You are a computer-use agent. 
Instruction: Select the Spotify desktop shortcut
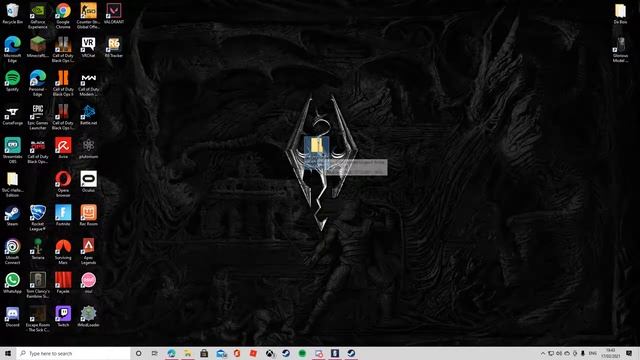coord(12,81)
